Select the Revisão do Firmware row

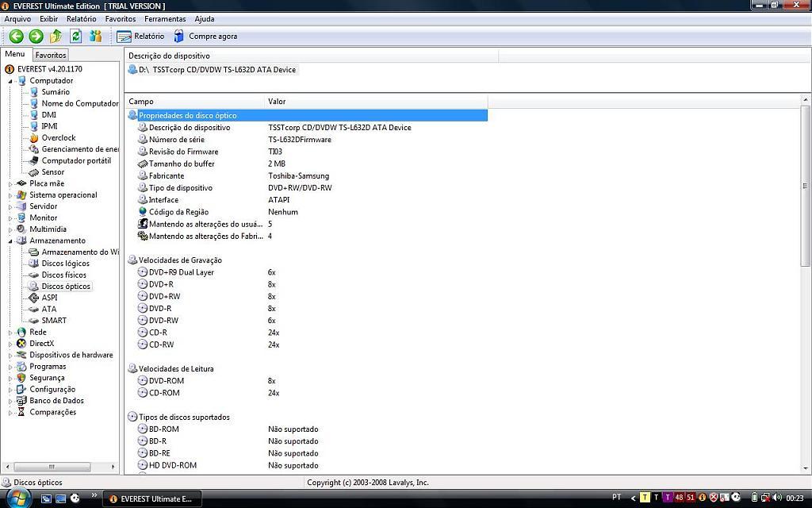(x=307, y=152)
